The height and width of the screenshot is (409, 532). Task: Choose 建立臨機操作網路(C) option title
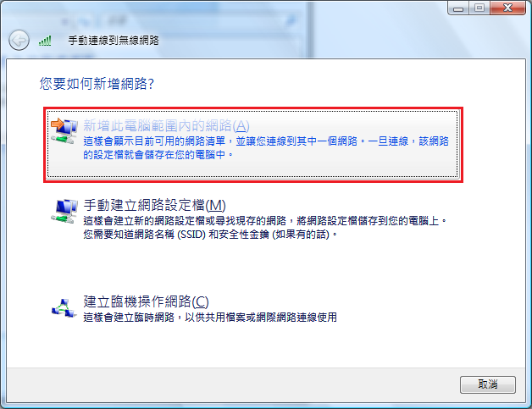click(146, 301)
